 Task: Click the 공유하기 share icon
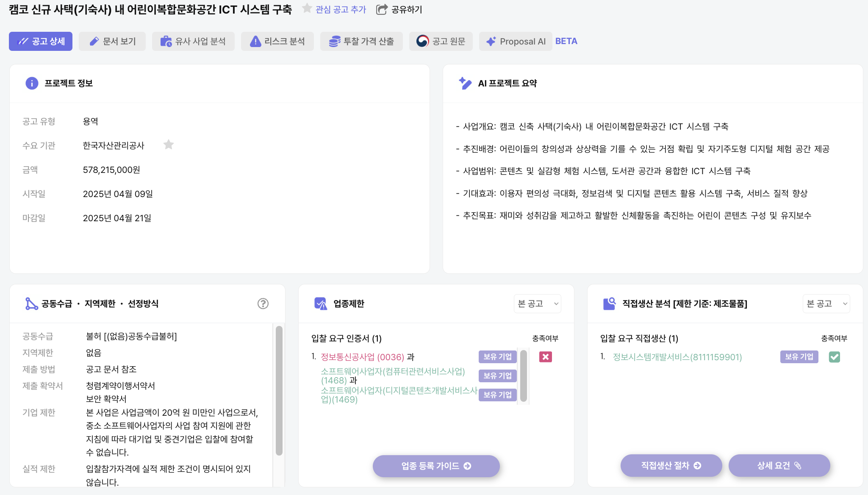[x=381, y=9]
